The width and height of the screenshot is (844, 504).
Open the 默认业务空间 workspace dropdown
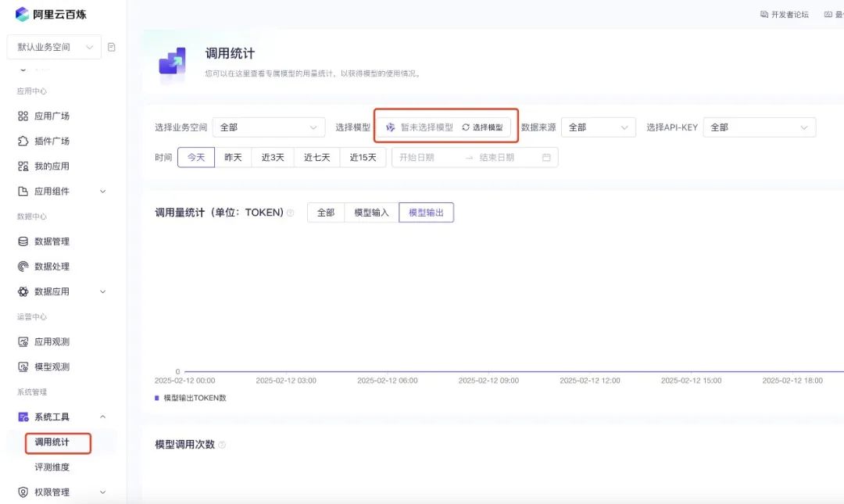click(x=54, y=47)
